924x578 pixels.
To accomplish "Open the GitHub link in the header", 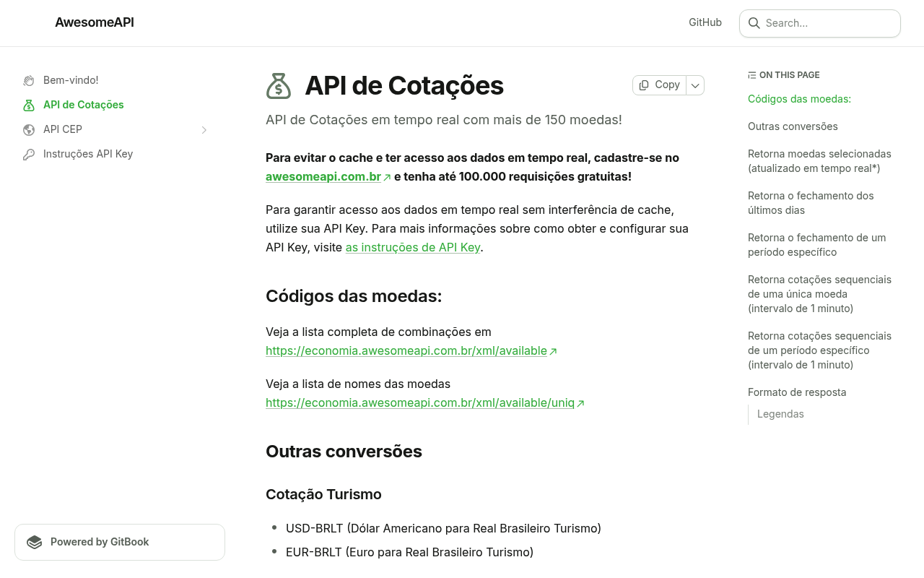I will pos(705,22).
